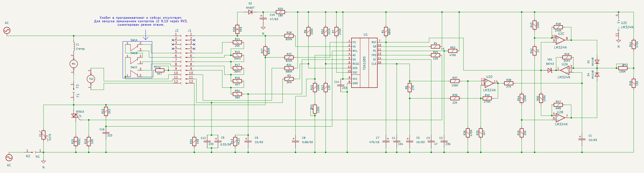Click the R20 180 resistor
This screenshot has height=173, width=644.
pos(280,12)
